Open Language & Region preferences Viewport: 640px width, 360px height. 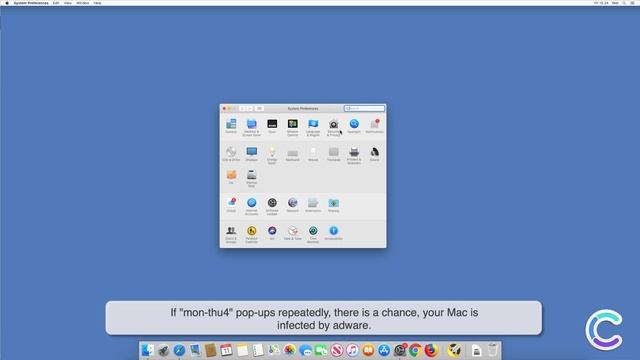pyautogui.click(x=313, y=127)
